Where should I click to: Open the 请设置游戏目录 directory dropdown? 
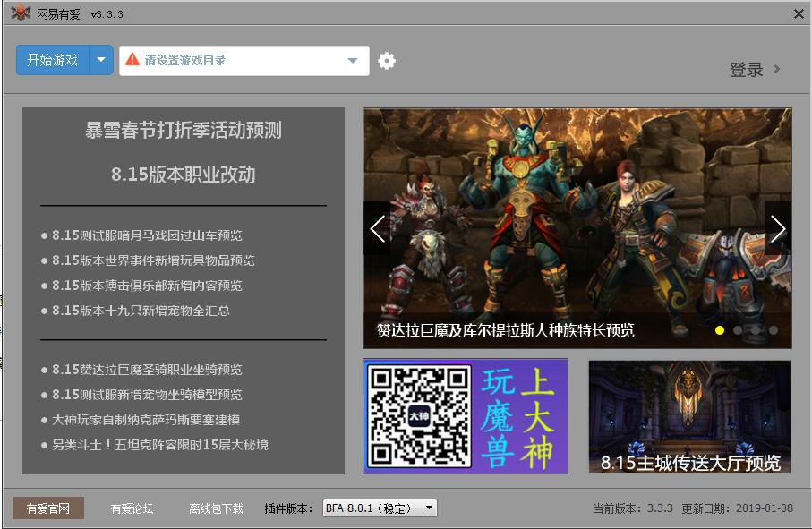point(354,58)
